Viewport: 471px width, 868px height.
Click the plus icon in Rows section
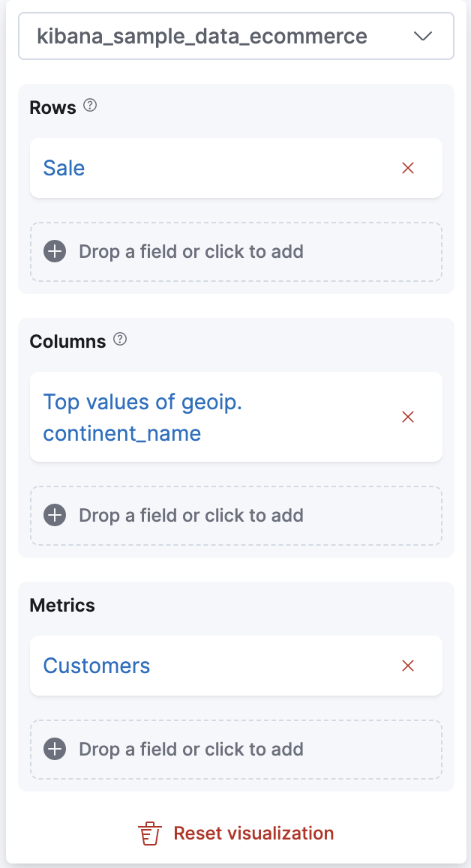(55, 251)
